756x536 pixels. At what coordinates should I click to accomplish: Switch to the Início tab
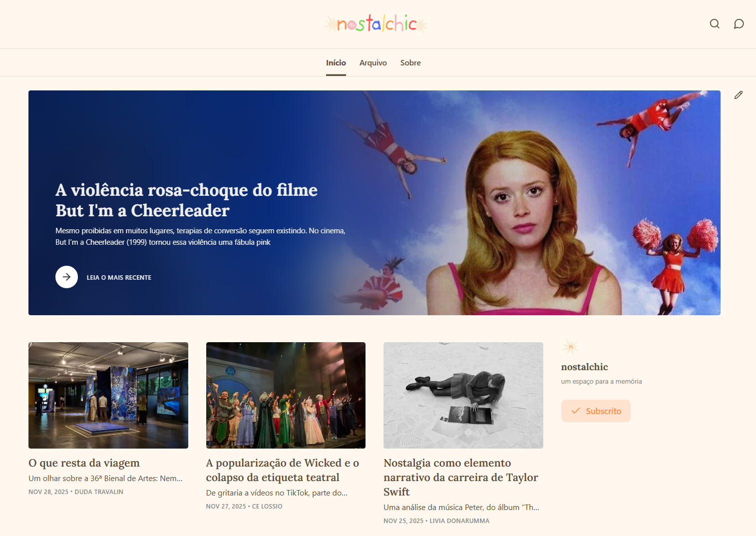[336, 63]
